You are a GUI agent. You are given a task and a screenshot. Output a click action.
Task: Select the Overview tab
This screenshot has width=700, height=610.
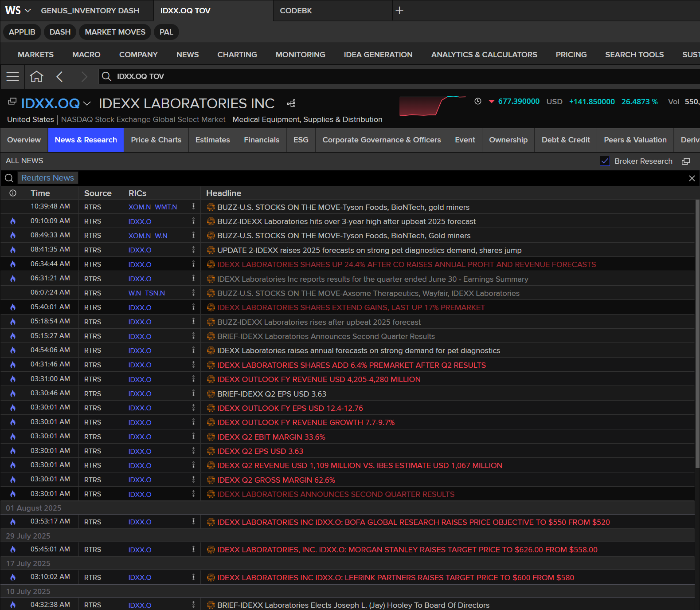tap(24, 140)
